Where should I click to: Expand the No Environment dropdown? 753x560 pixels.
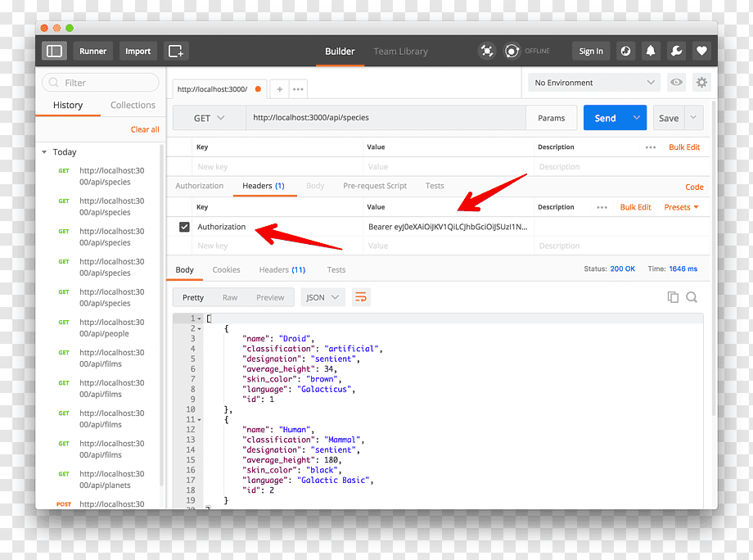594,83
